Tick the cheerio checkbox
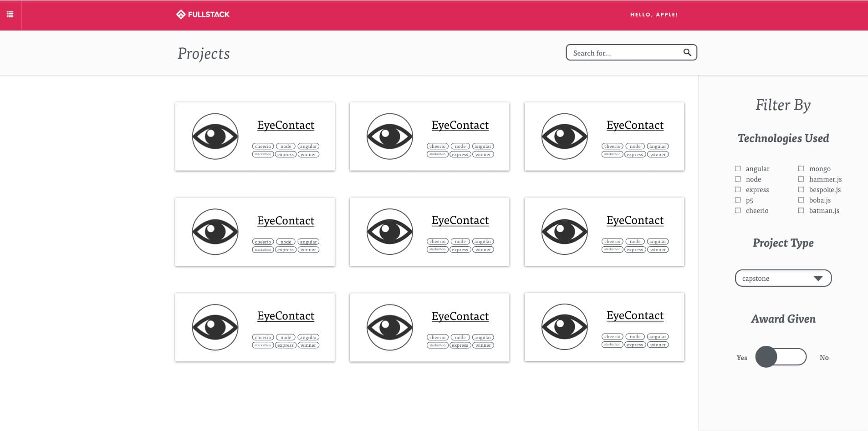This screenshot has width=868, height=431. coord(738,210)
